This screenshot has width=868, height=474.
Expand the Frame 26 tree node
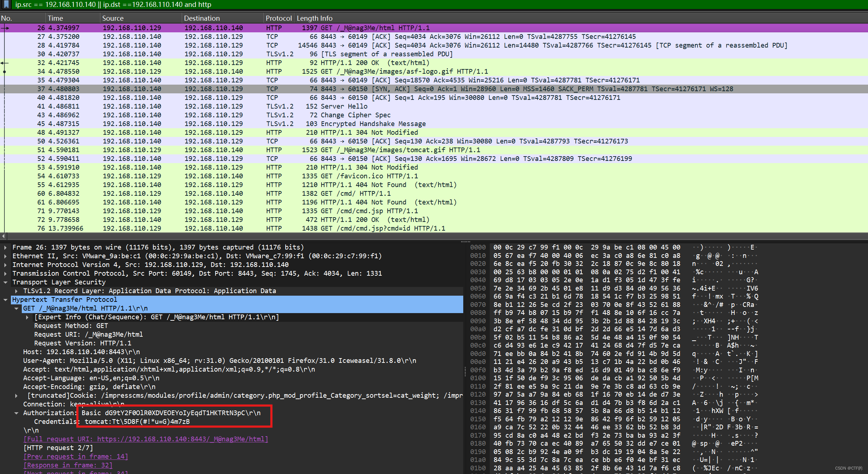click(5, 247)
